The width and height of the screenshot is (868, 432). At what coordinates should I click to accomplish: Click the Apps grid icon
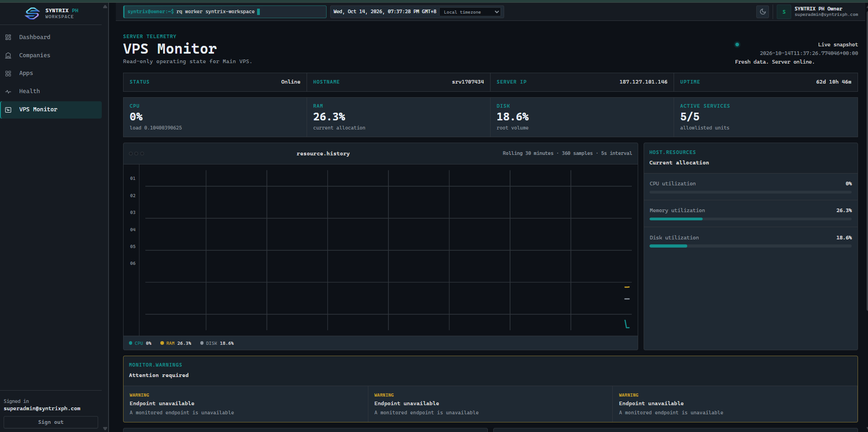(8, 73)
